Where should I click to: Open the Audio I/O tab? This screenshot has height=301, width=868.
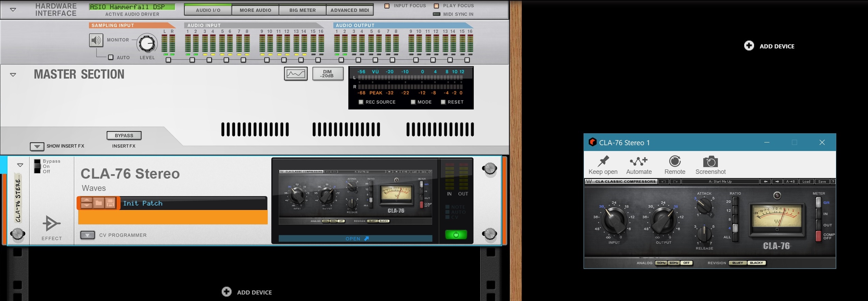pyautogui.click(x=208, y=10)
